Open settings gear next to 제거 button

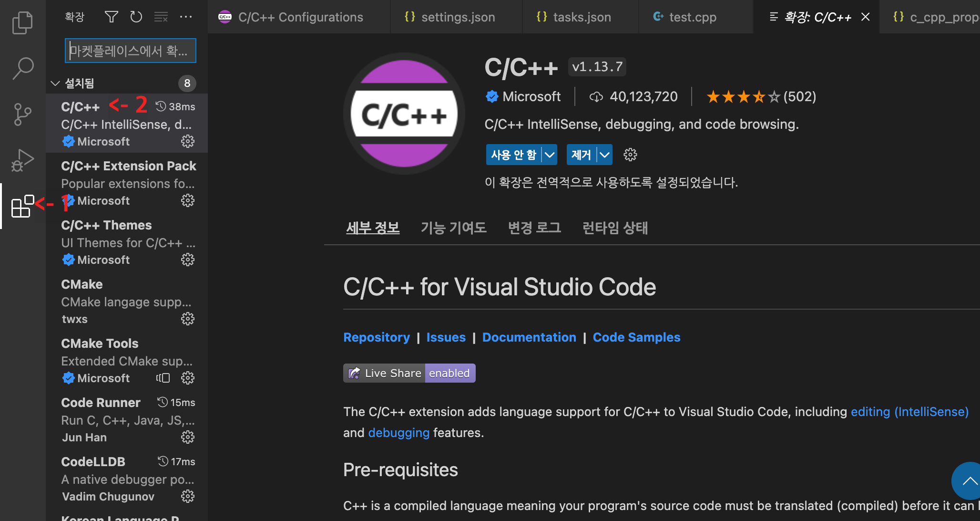tap(630, 155)
